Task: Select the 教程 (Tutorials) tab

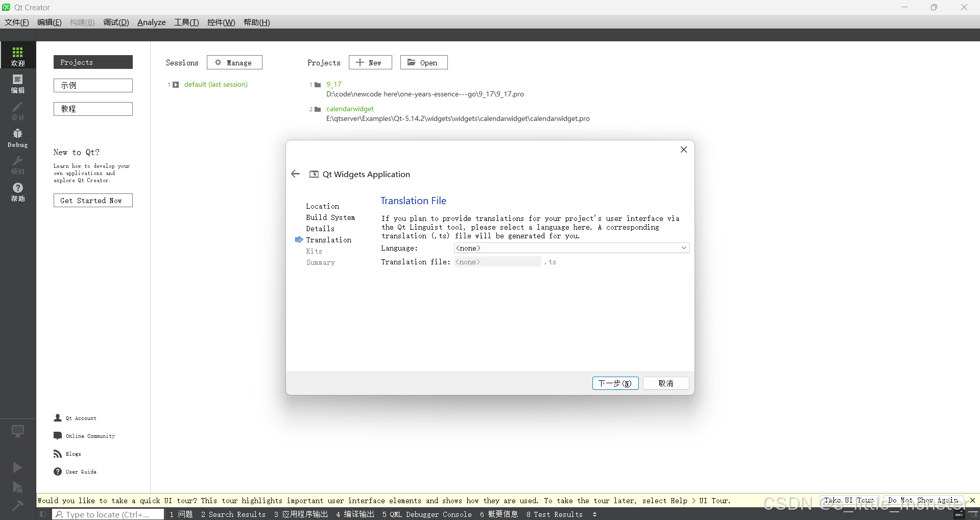Action: click(x=93, y=109)
